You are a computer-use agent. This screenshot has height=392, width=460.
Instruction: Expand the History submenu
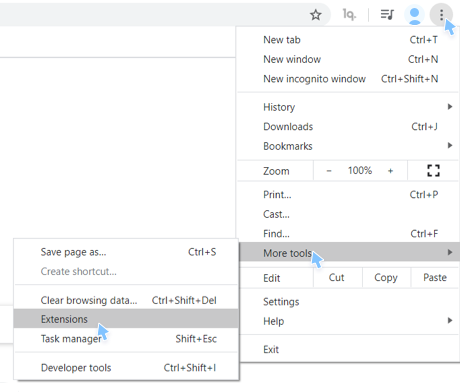point(348,107)
